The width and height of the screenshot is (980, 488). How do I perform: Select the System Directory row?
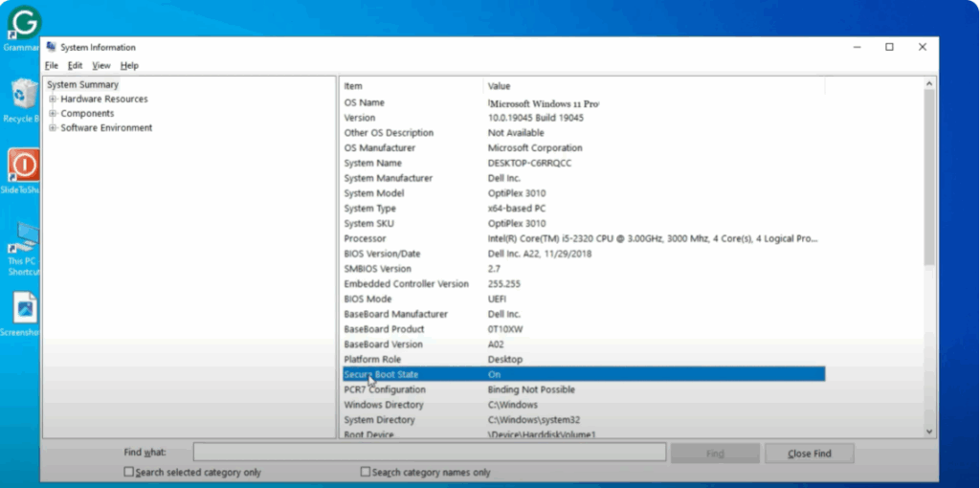(x=583, y=420)
